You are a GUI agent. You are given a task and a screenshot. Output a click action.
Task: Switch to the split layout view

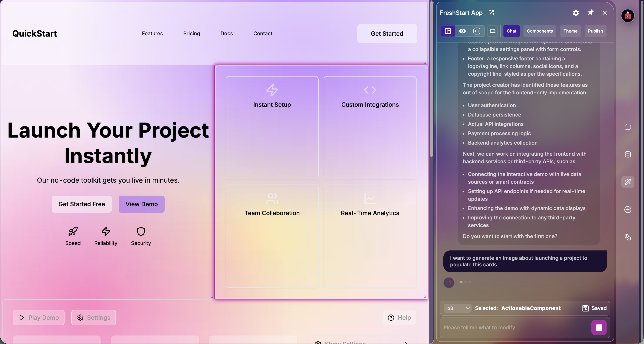click(x=448, y=31)
